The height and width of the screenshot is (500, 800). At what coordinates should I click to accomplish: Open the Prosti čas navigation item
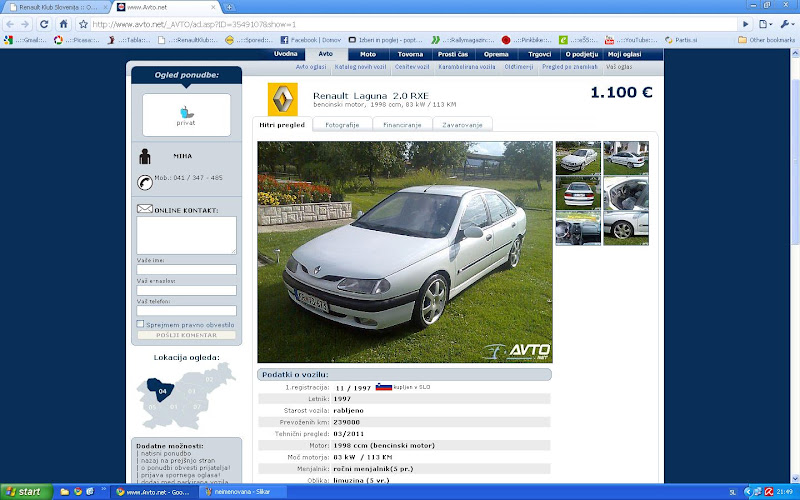453,54
